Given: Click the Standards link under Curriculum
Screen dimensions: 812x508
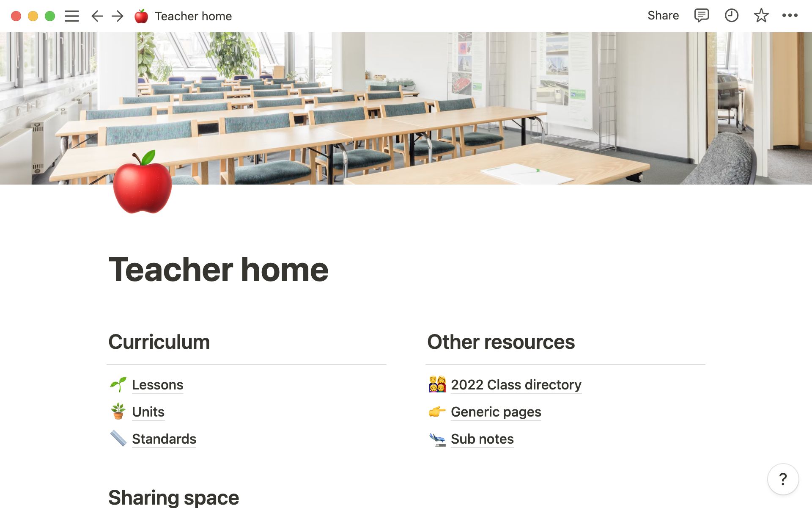Looking at the screenshot, I should click(x=164, y=438).
